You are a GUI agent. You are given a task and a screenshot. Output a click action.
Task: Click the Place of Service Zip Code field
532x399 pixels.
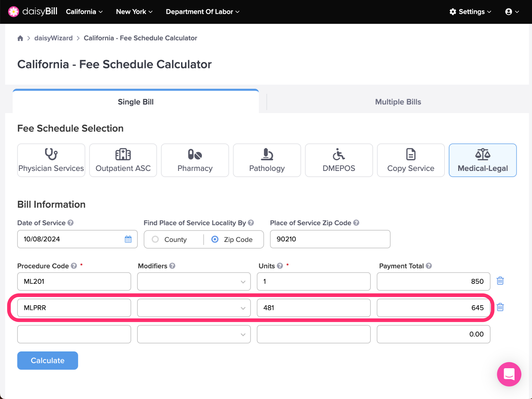pos(330,239)
